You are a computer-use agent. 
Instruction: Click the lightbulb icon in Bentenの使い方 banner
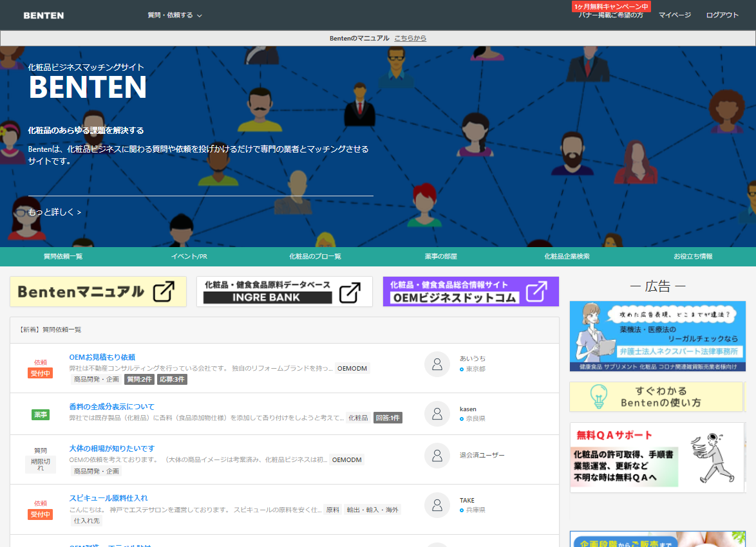[599, 396]
